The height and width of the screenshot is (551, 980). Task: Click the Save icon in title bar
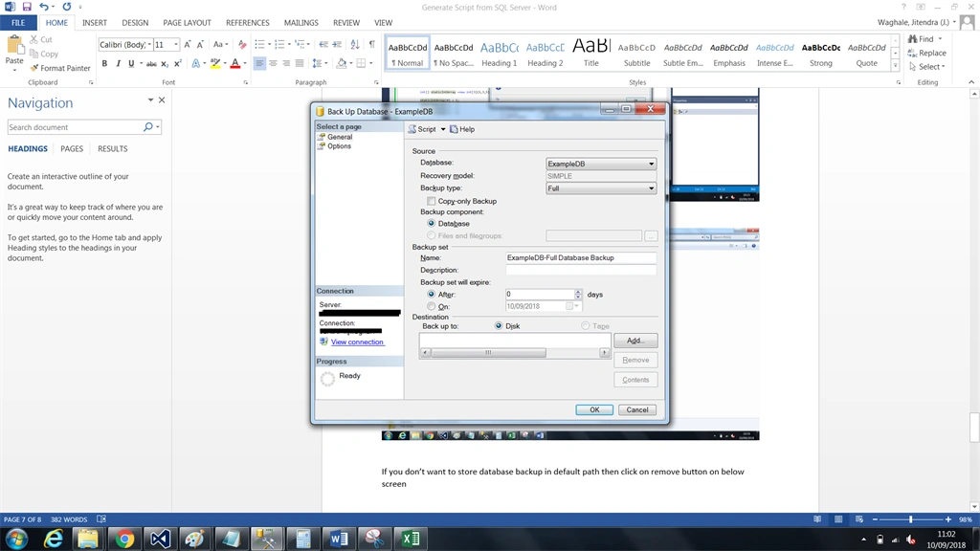point(26,7)
